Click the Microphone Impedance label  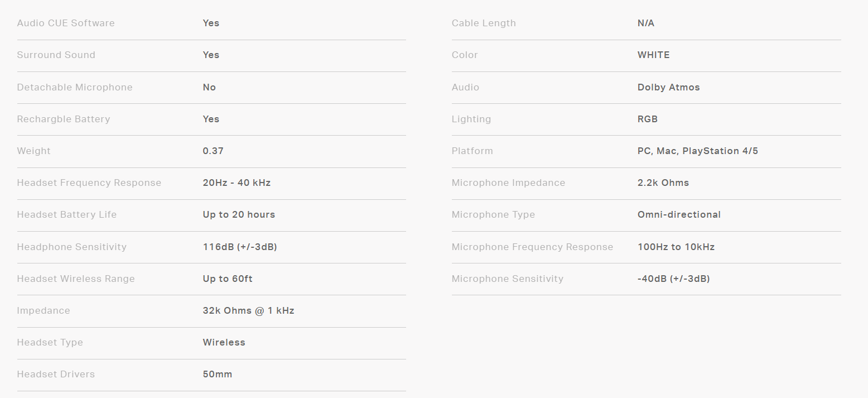pos(508,183)
